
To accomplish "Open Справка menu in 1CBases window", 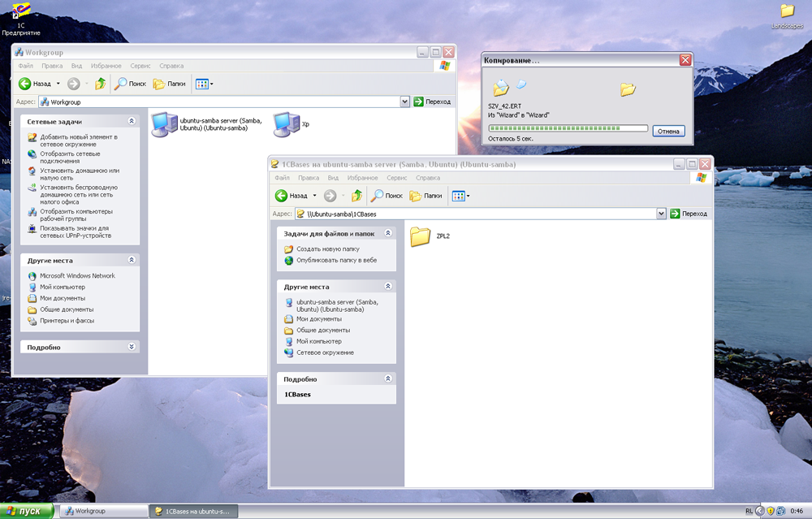I will point(428,178).
